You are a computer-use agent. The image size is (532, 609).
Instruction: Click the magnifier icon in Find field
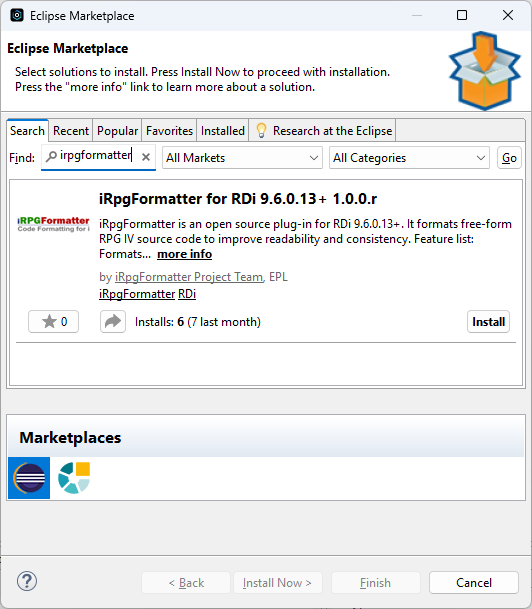pyautogui.click(x=51, y=157)
